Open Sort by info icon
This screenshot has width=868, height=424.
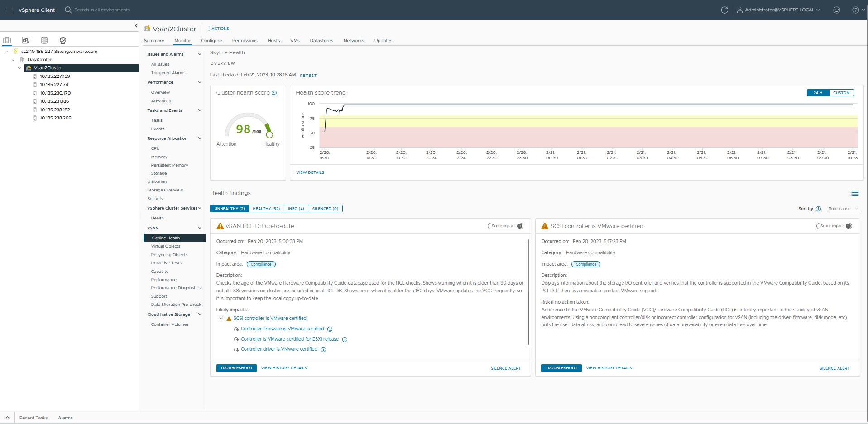click(x=818, y=209)
